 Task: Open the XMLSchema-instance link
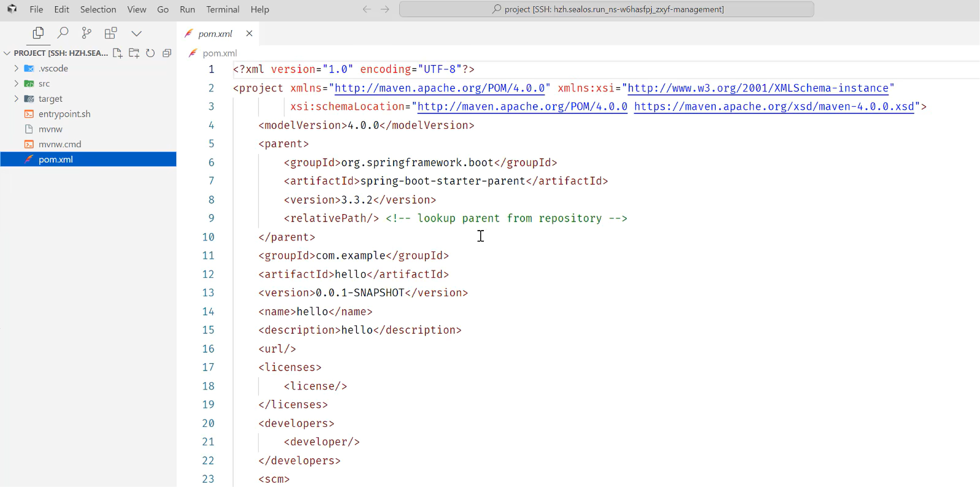(758, 88)
